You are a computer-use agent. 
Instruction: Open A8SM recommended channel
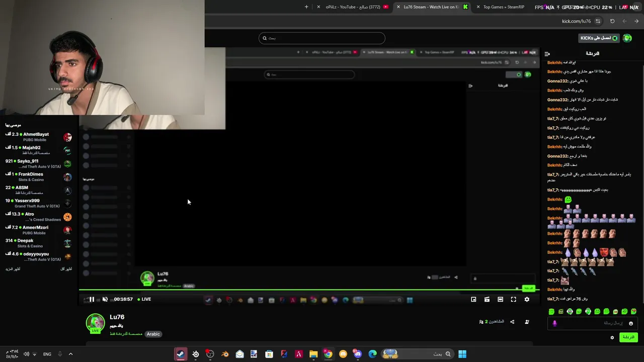(39, 190)
